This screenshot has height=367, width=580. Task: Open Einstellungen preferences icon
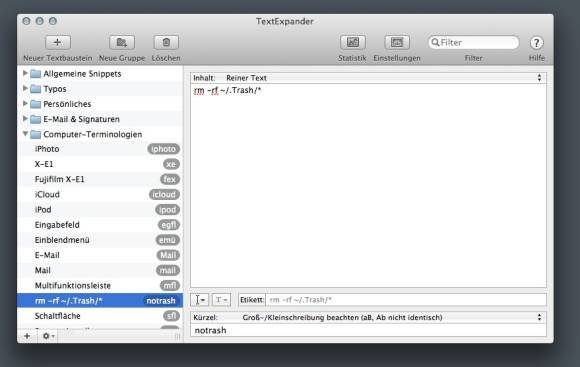(x=397, y=42)
